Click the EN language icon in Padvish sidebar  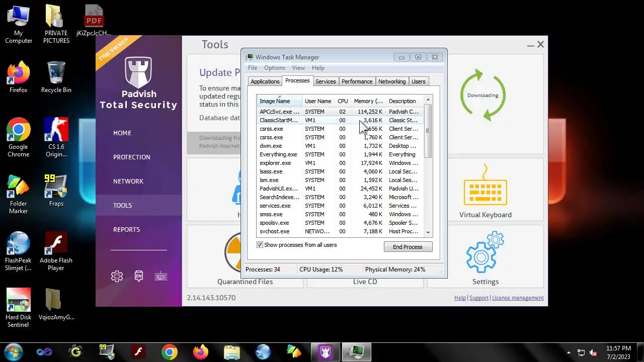pos(139,276)
